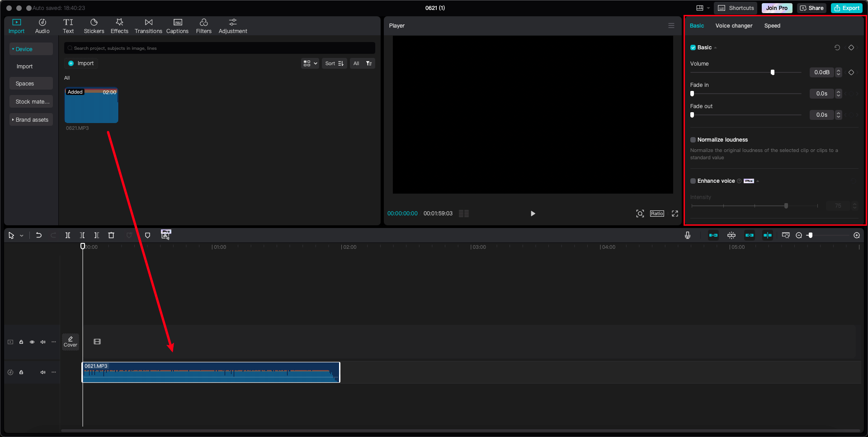Screen dimensions: 868x437
Task: Add a marker with the shield-shaped marker icon
Action: point(147,235)
